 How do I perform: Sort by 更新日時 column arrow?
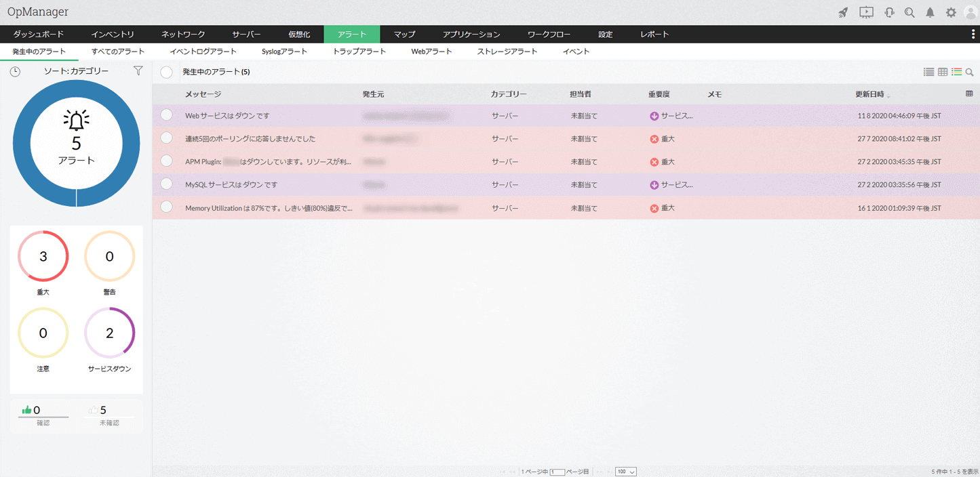[x=888, y=96]
